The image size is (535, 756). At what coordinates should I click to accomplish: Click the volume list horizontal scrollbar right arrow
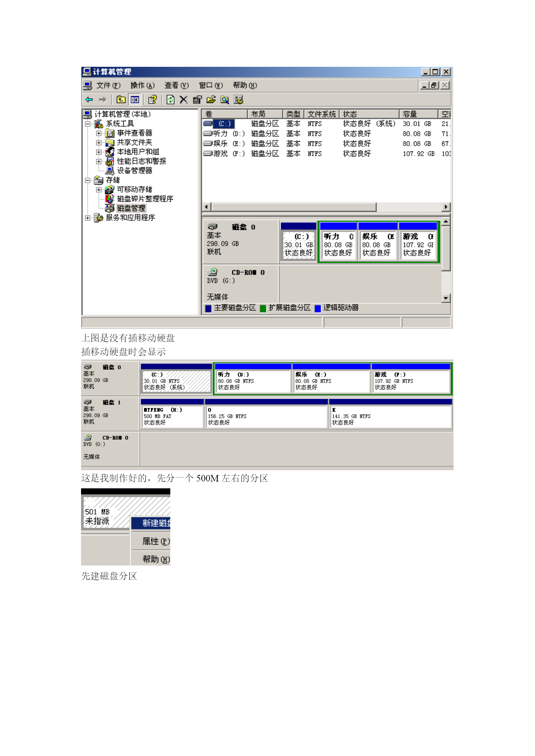pos(446,207)
